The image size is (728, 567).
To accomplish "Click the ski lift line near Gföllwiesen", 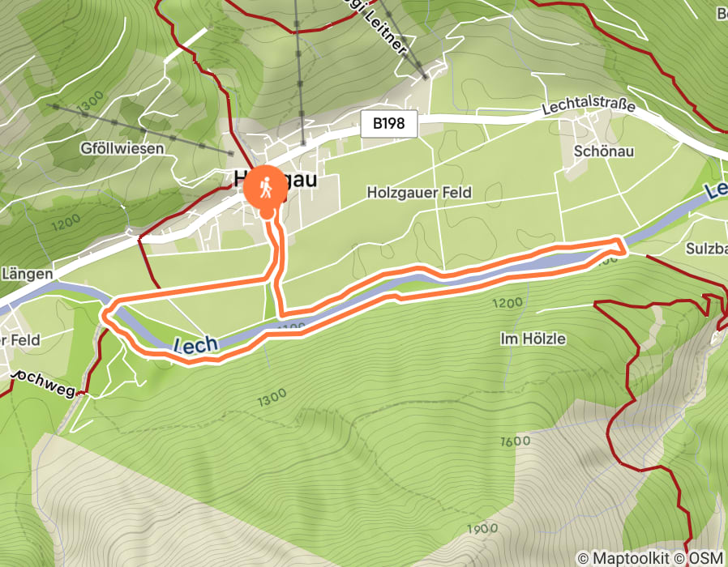I will [141, 130].
